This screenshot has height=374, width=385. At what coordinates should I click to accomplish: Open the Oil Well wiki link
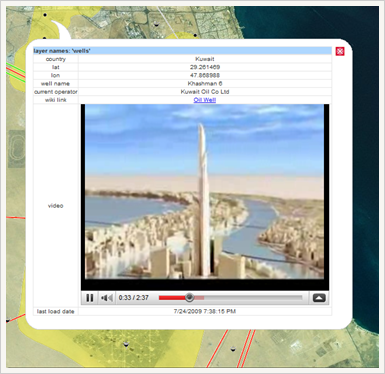pyautogui.click(x=205, y=100)
